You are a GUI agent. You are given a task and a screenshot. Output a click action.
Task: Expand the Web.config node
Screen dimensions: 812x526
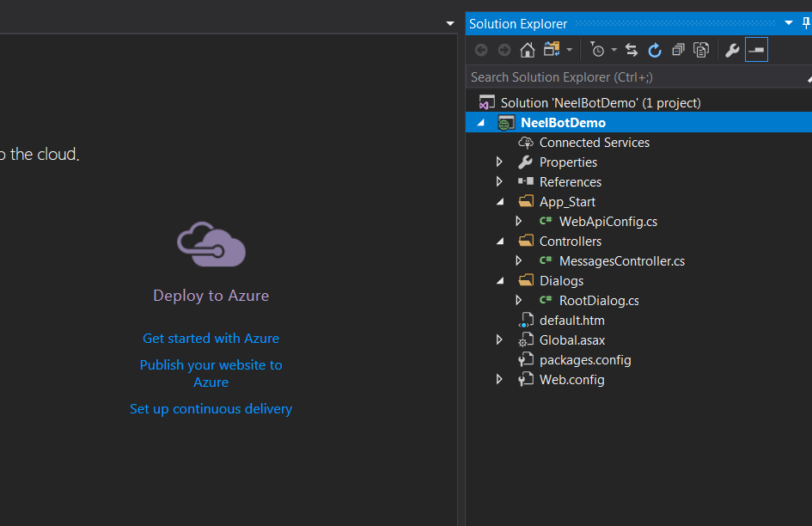click(499, 380)
